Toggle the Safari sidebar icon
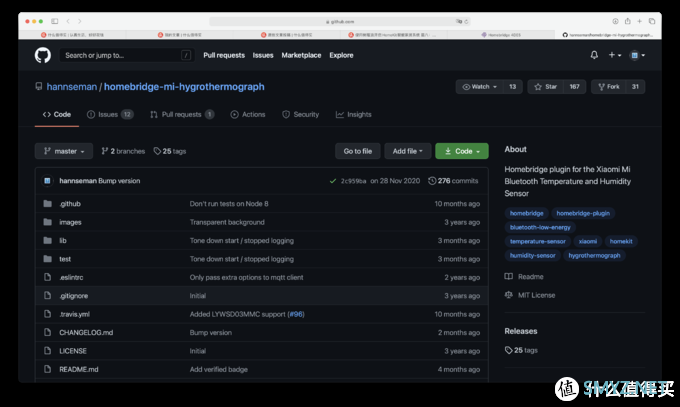Screen dimensions: 680x407 [x=55, y=21]
